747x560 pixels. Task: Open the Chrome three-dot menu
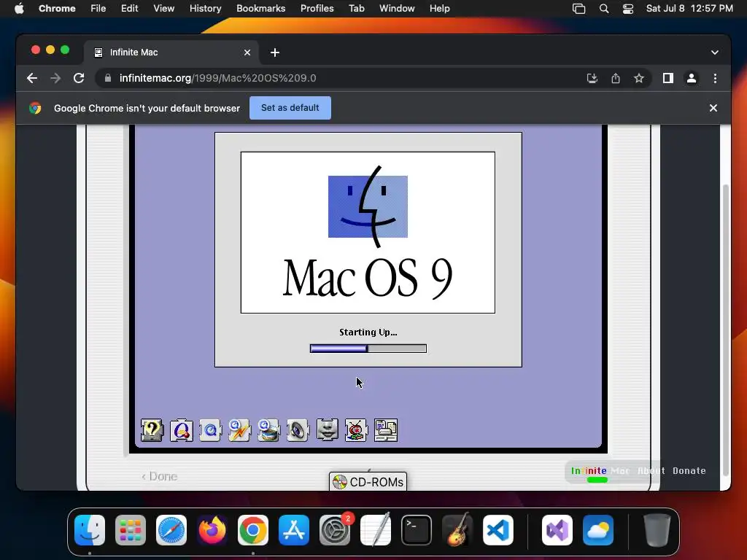click(x=715, y=78)
